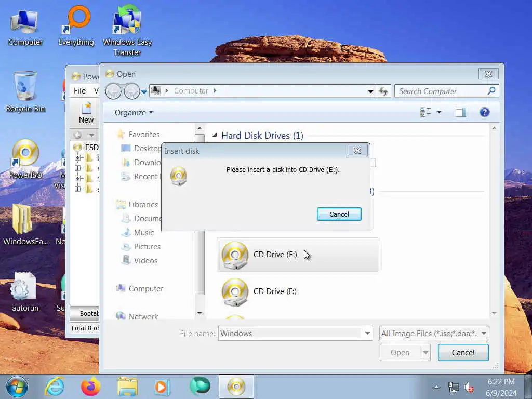Expand the File name combo box dropdown
This screenshot has width=532, height=399.
click(367, 334)
